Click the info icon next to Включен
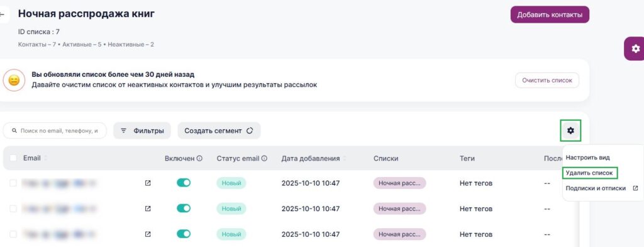Screen dimensions: 644x247 [x=199, y=159]
